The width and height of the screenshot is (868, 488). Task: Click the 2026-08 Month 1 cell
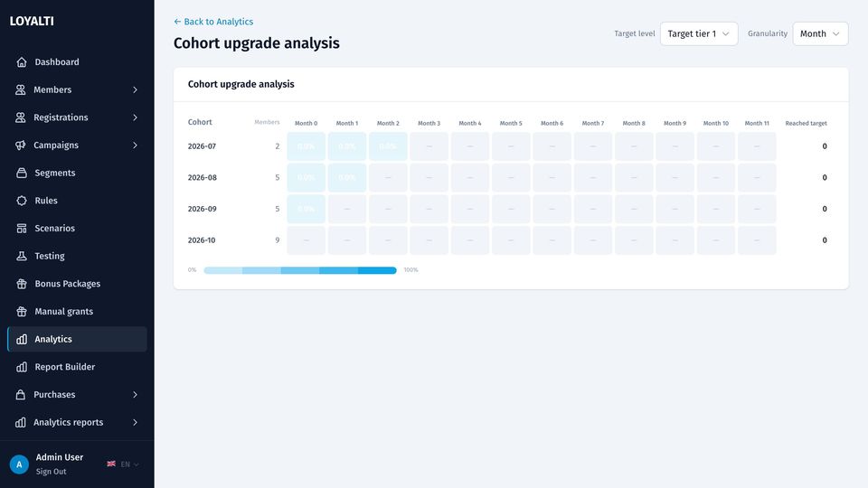click(347, 178)
